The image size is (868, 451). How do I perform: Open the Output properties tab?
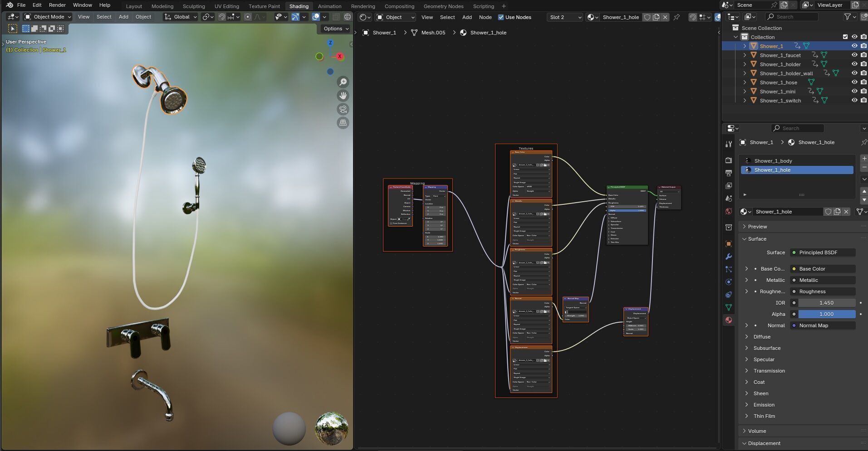tap(729, 173)
